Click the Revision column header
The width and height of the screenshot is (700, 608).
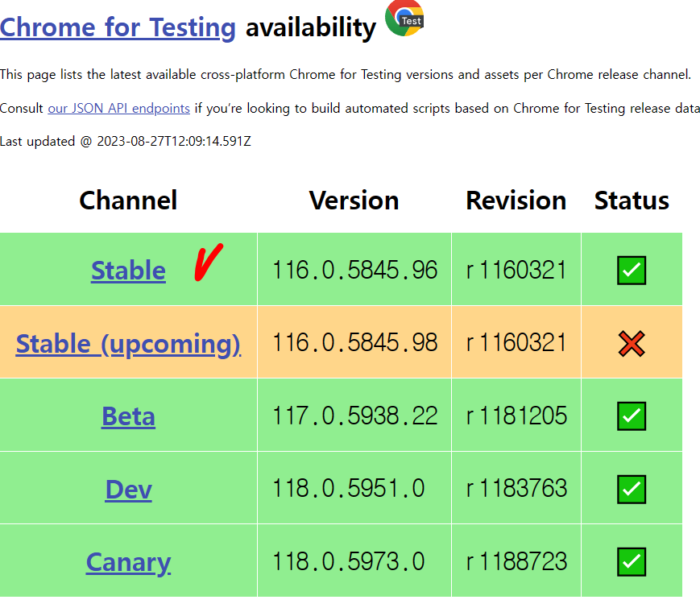pos(516,201)
